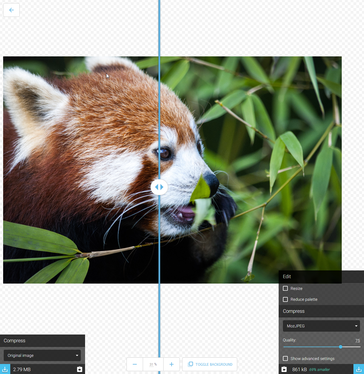Open the Original image dropdown
This screenshot has height=374, width=364.
pos(42,355)
